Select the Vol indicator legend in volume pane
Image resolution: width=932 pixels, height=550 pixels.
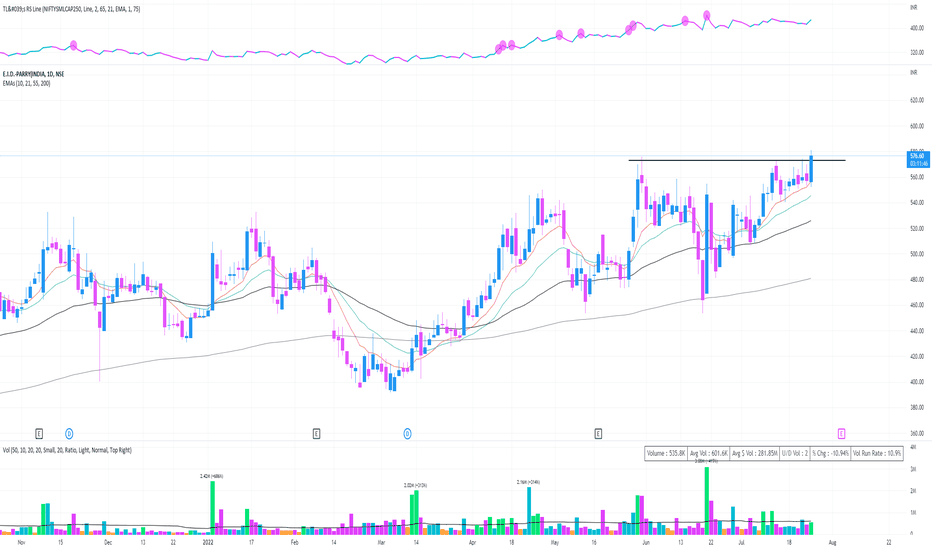coord(67,450)
